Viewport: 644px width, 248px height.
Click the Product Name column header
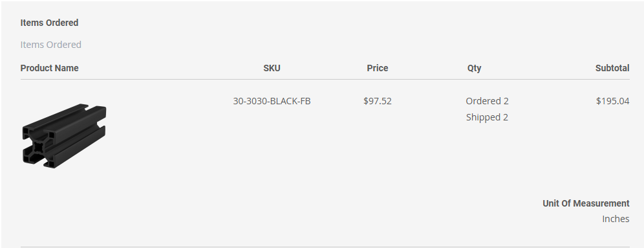[x=49, y=68]
